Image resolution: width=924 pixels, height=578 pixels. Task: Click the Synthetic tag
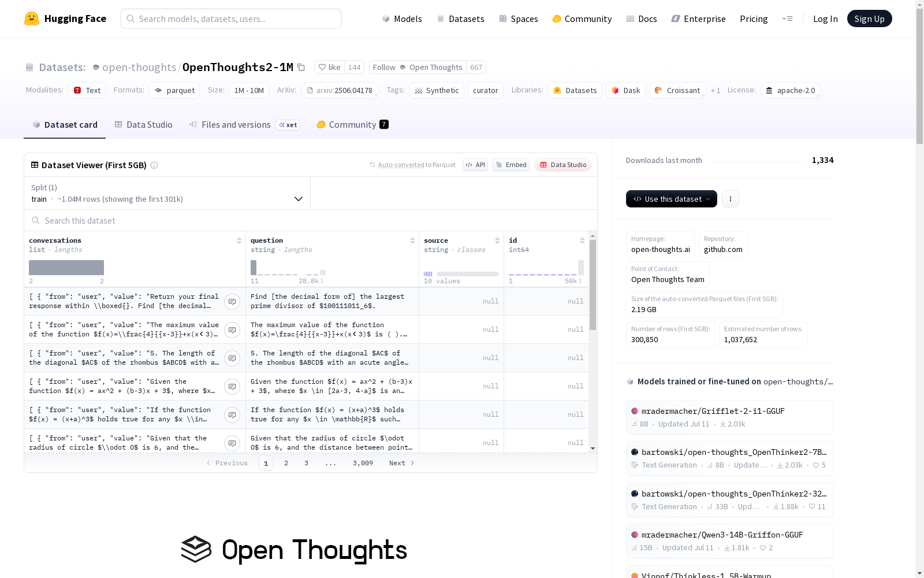pos(437,90)
